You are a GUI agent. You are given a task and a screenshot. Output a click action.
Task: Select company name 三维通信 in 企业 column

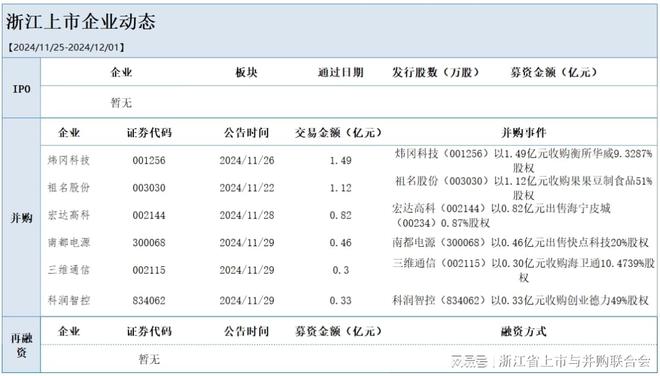point(69,270)
